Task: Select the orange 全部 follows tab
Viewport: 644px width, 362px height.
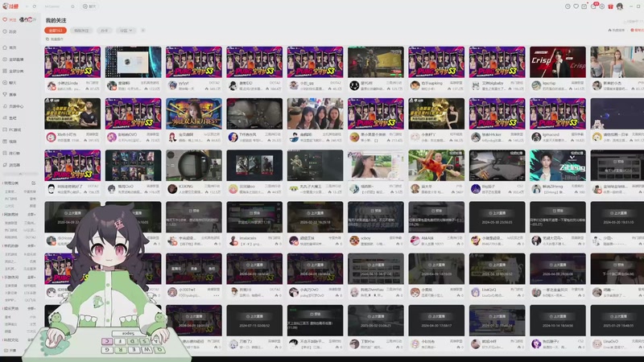Action: 56,31
